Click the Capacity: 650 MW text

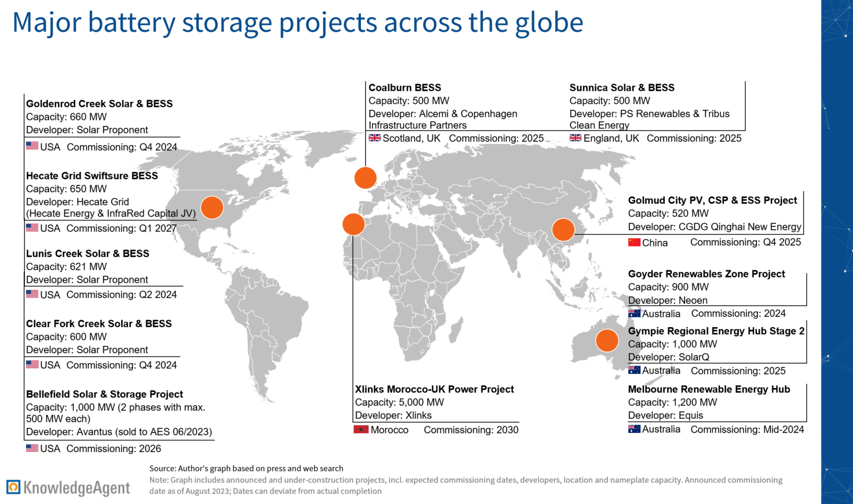pyautogui.click(x=66, y=189)
